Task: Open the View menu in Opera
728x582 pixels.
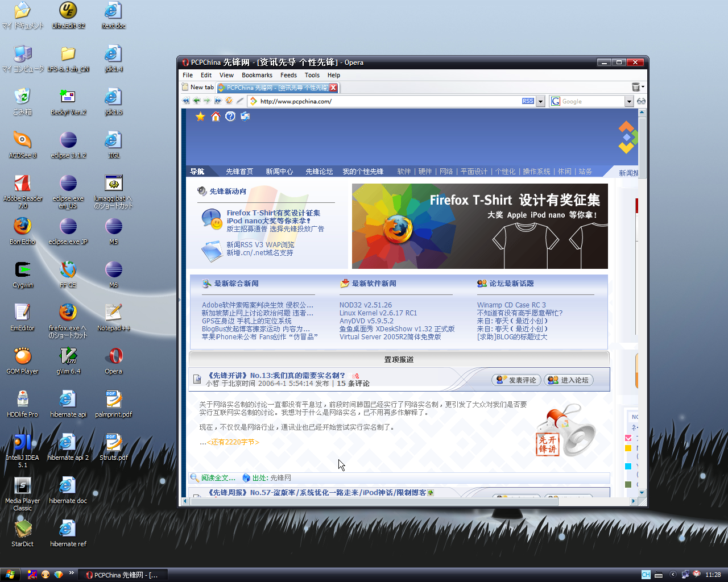Action: [x=226, y=75]
